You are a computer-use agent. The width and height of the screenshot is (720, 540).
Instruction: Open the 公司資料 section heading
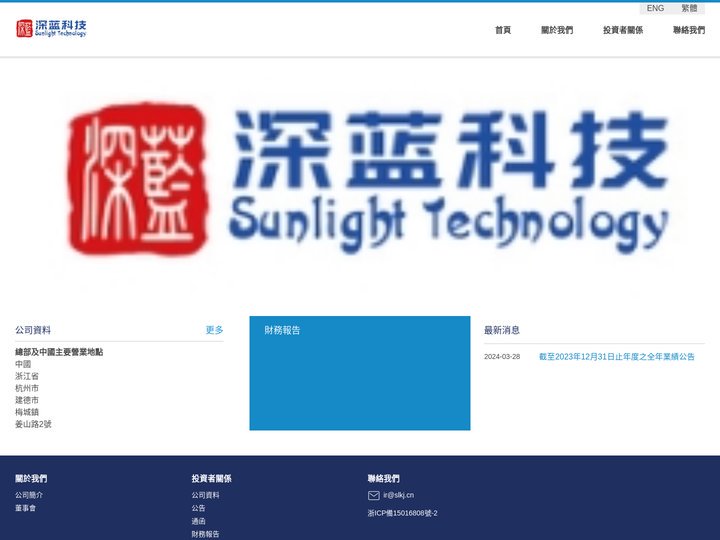pyautogui.click(x=33, y=330)
